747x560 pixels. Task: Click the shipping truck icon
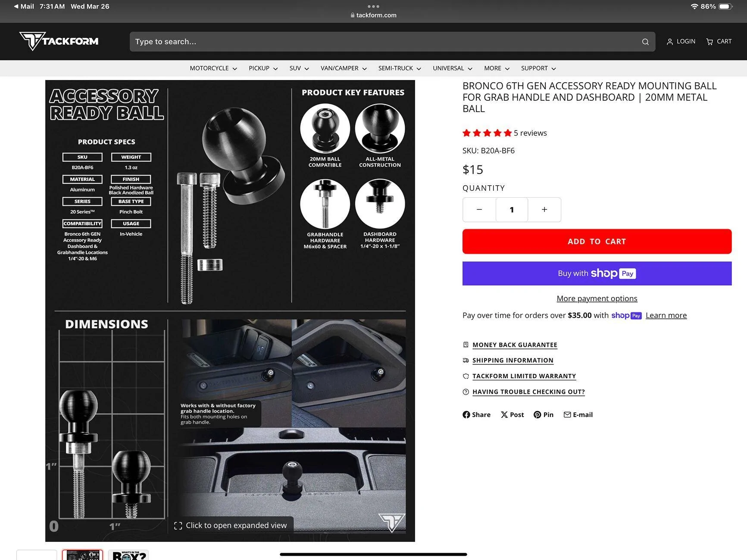coord(466,360)
